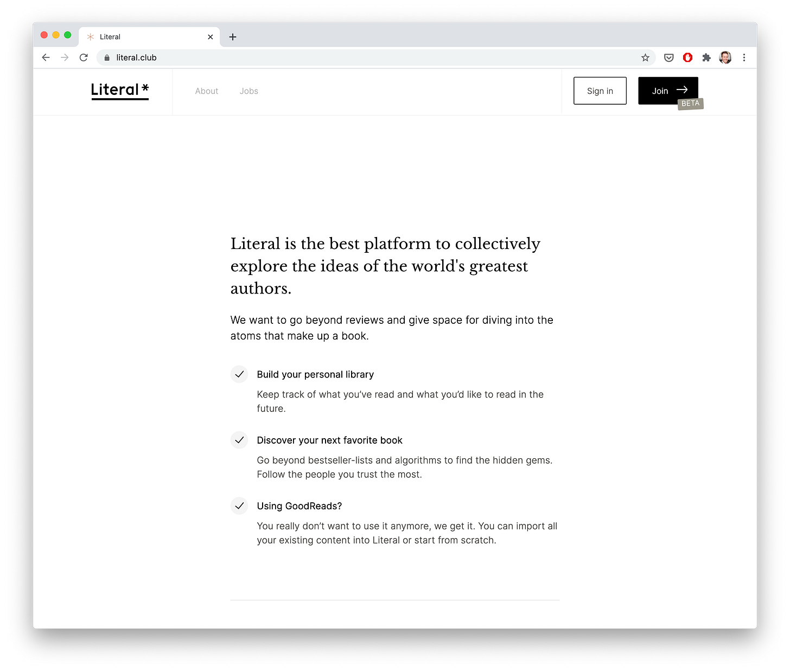Open the Jobs page link
The image size is (790, 672).
[249, 91]
